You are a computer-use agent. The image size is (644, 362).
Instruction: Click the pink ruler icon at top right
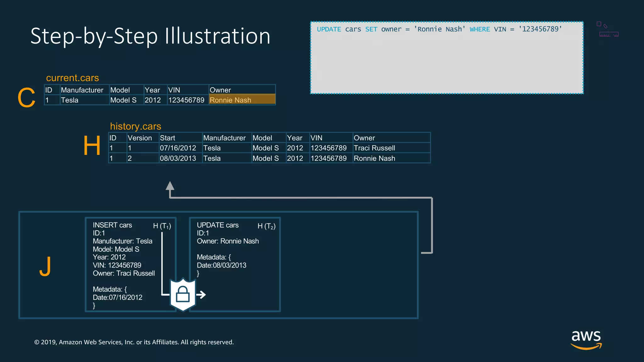(x=609, y=34)
